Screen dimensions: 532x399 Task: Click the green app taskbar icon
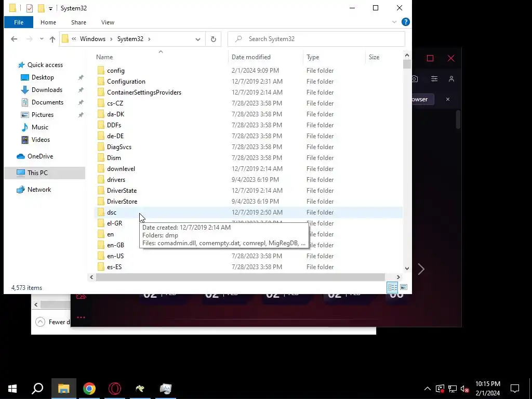140,389
